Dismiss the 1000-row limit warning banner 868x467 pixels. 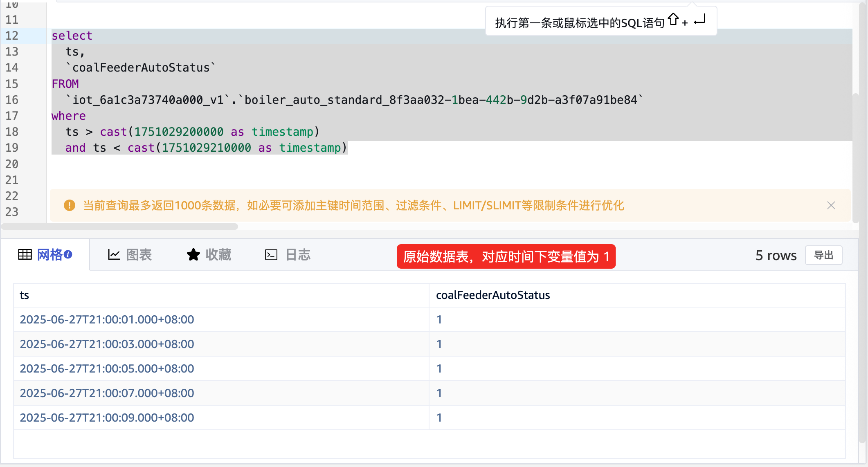click(x=831, y=205)
